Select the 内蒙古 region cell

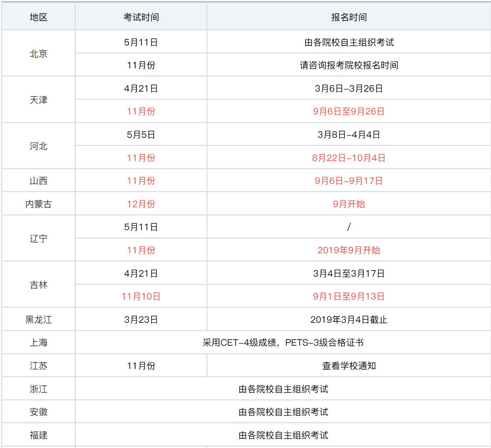pyautogui.click(x=38, y=204)
